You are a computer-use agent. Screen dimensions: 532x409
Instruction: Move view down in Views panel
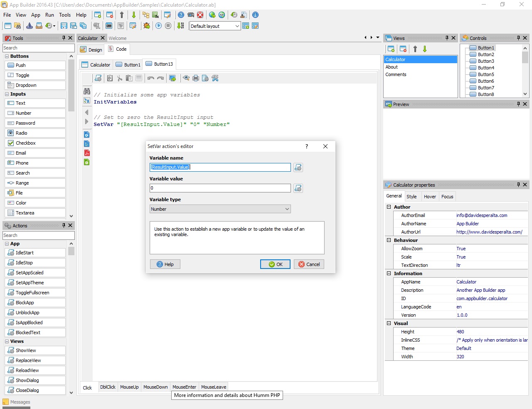click(425, 49)
